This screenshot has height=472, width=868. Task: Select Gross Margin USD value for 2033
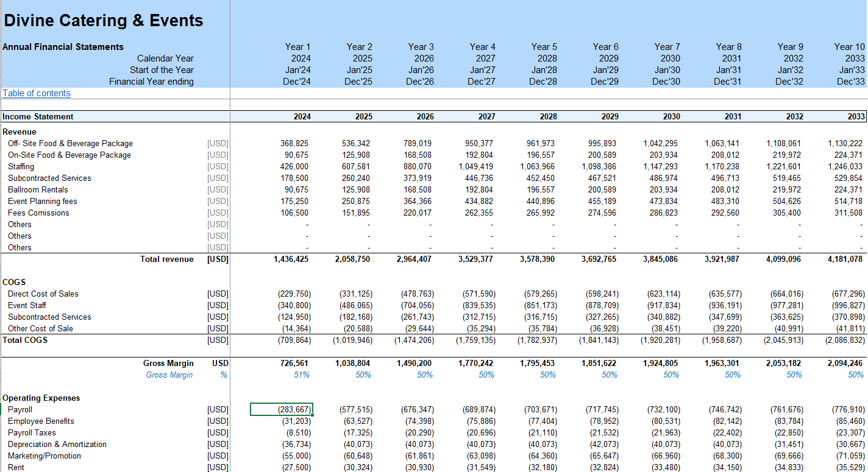845,364
